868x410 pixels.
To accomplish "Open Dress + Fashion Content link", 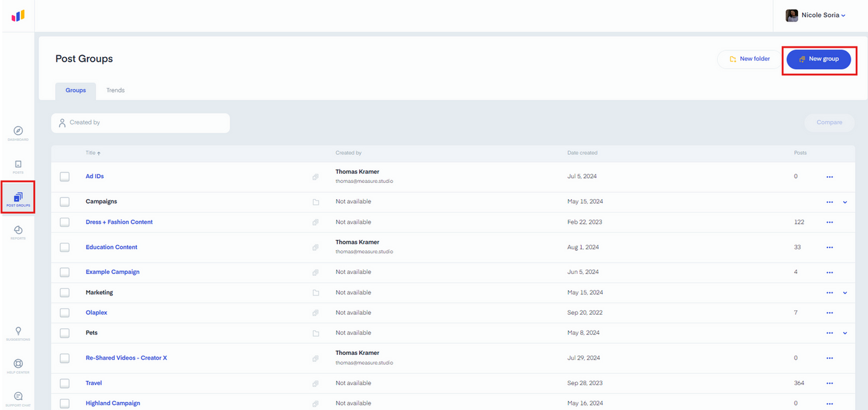I will click(x=119, y=222).
